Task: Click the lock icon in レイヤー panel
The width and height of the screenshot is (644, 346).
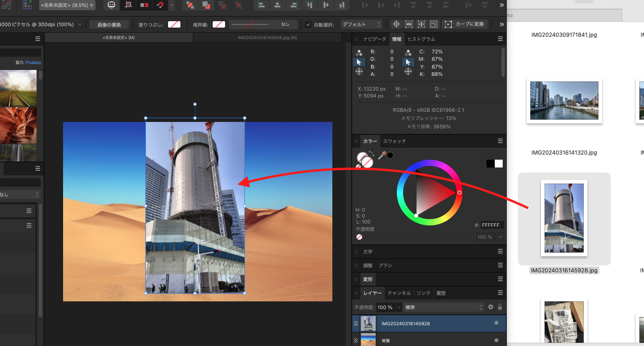Action: pos(499,307)
